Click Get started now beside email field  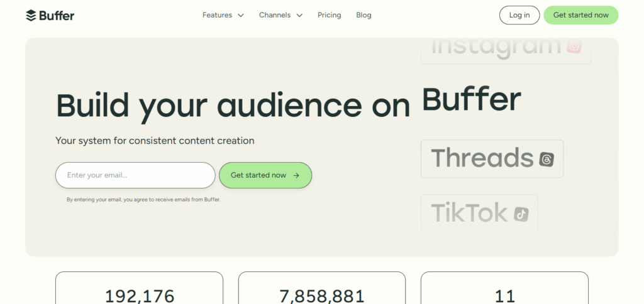(x=265, y=175)
